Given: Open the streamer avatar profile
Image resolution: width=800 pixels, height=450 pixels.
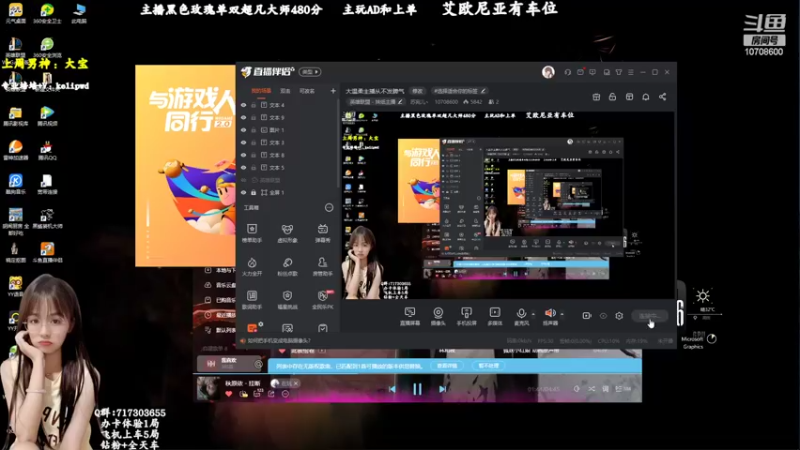Looking at the screenshot, I should [548, 72].
